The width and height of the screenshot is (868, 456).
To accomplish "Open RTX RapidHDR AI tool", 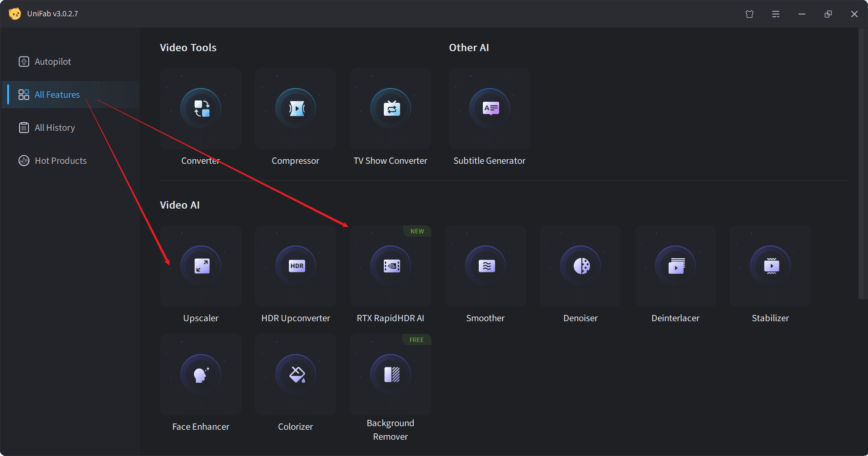I will (391, 266).
